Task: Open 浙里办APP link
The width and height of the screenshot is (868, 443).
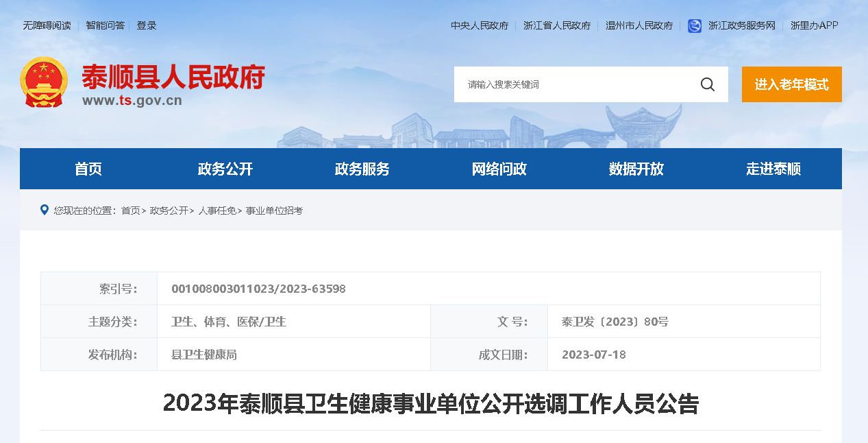Action: 814,25
